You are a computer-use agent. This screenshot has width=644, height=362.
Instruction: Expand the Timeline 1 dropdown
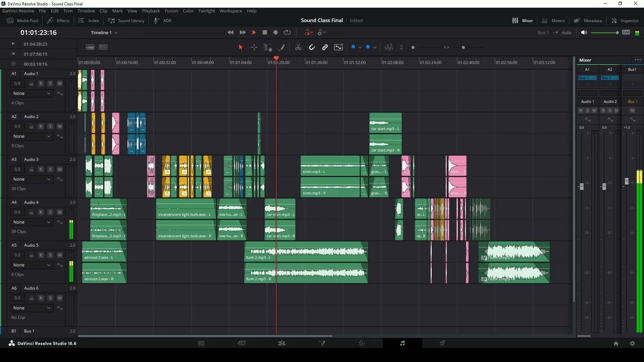[104, 33]
